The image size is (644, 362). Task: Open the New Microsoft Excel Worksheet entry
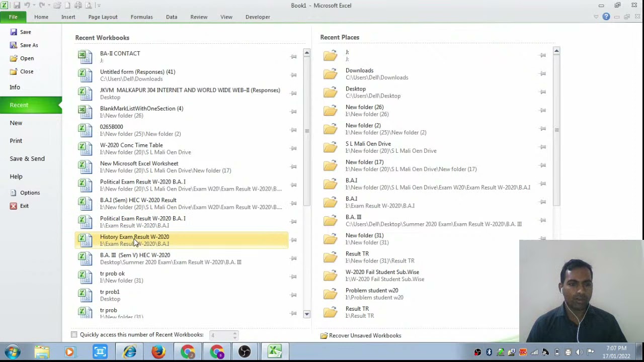[182, 167]
